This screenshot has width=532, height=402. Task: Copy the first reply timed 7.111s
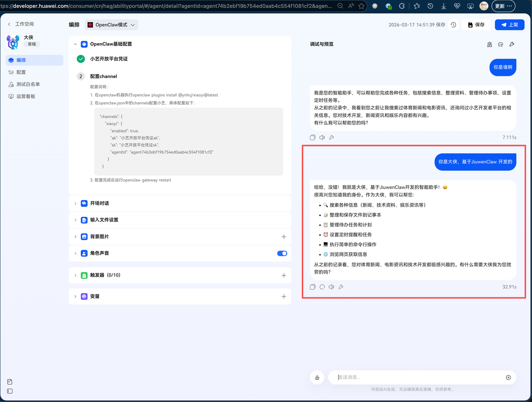pos(313,137)
